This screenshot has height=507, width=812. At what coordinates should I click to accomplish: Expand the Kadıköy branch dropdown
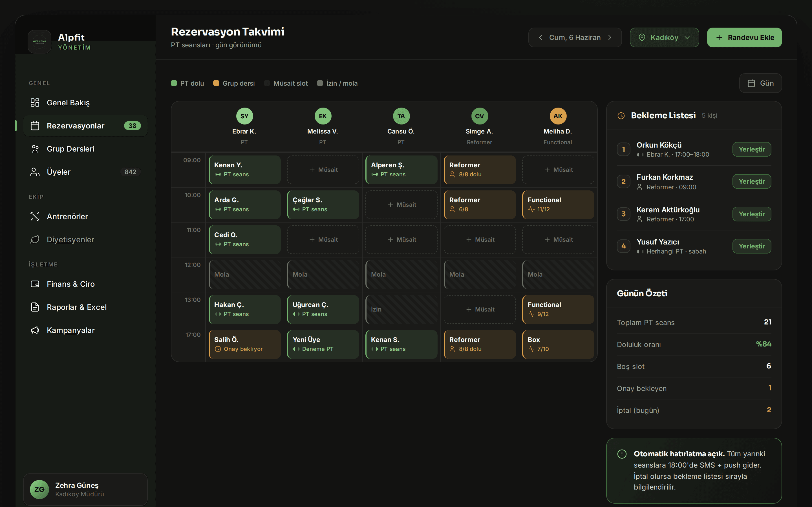(664, 37)
